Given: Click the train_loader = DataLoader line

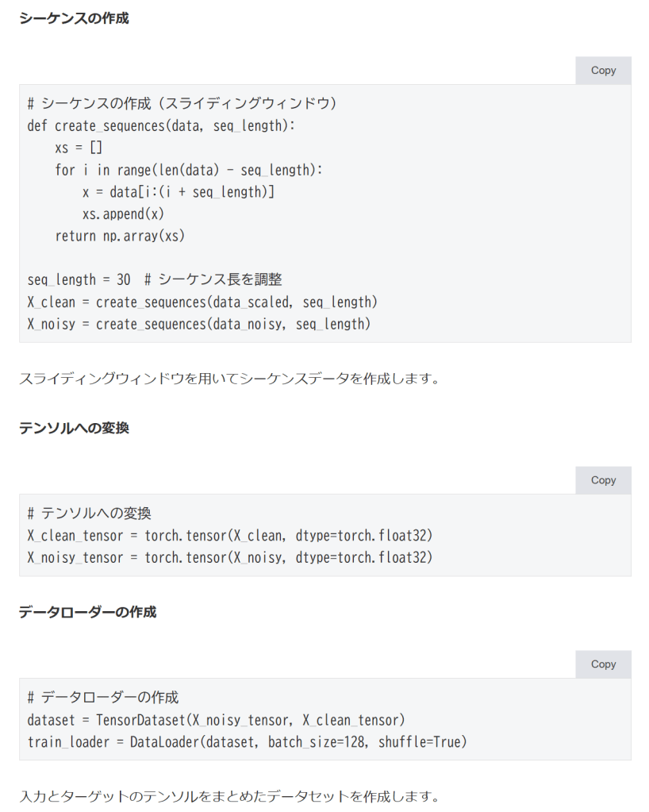Looking at the screenshot, I should click(247, 742).
